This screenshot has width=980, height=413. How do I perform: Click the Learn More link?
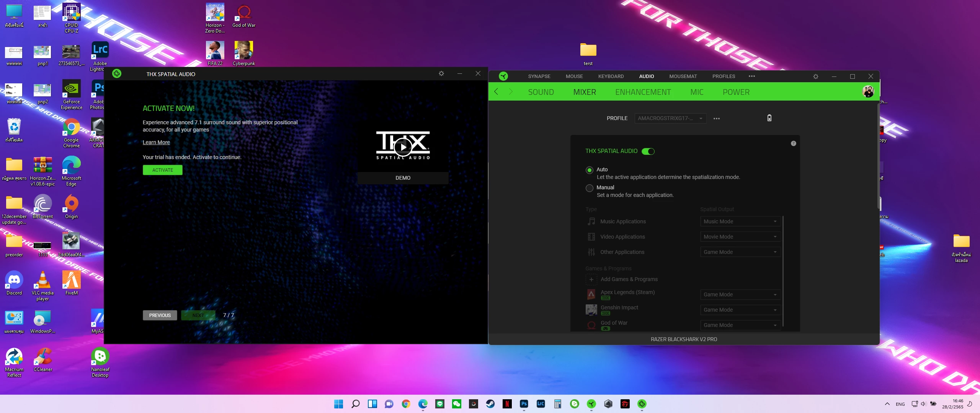pos(156,142)
